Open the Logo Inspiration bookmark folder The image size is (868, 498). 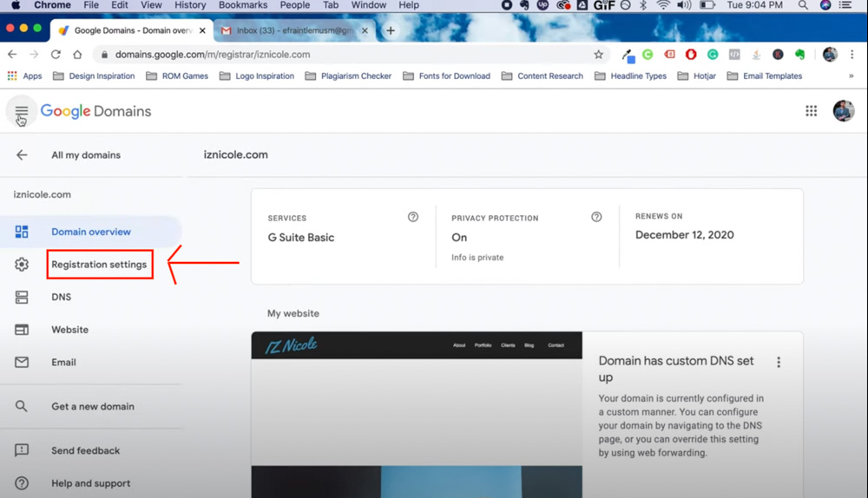tap(257, 75)
